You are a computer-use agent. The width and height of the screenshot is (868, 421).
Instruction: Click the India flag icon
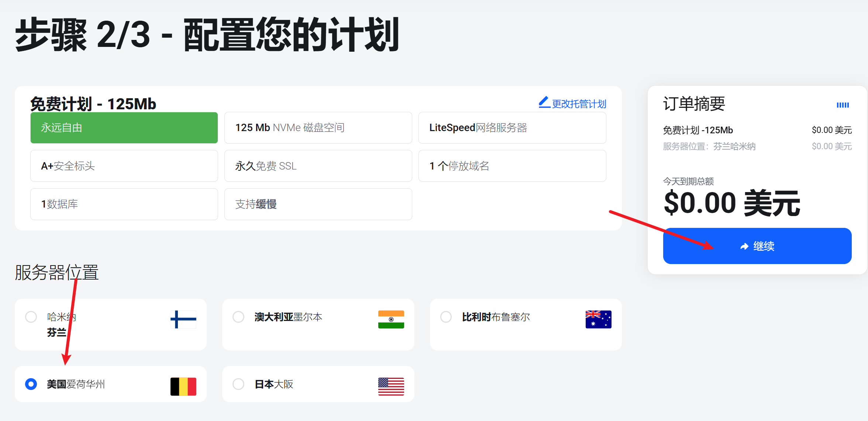pos(391,319)
